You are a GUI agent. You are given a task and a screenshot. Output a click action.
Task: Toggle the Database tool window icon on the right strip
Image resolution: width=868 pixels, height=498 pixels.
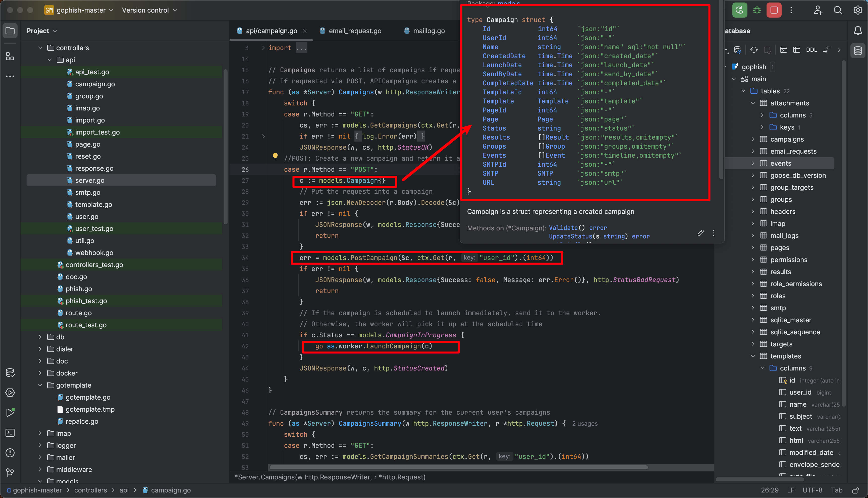858,51
